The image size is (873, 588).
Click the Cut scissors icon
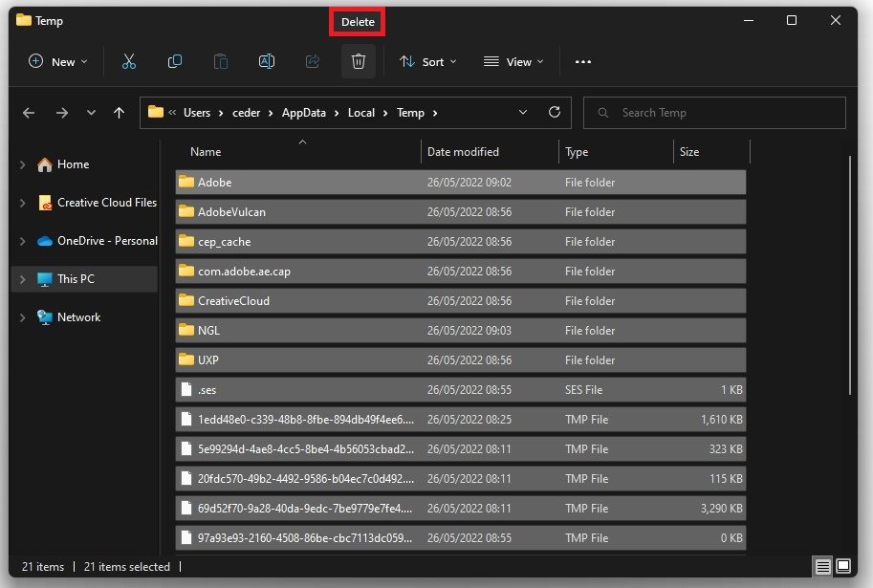pos(129,61)
